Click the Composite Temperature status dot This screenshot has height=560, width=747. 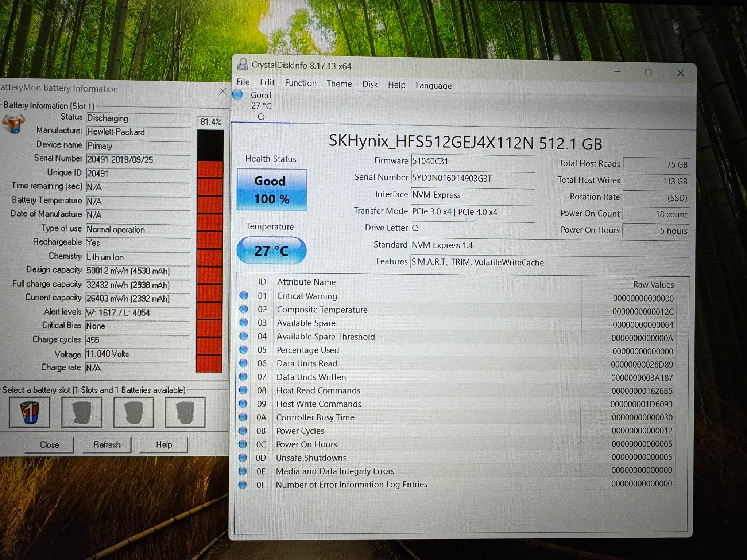pyautogui.click(x=244, y=309)
